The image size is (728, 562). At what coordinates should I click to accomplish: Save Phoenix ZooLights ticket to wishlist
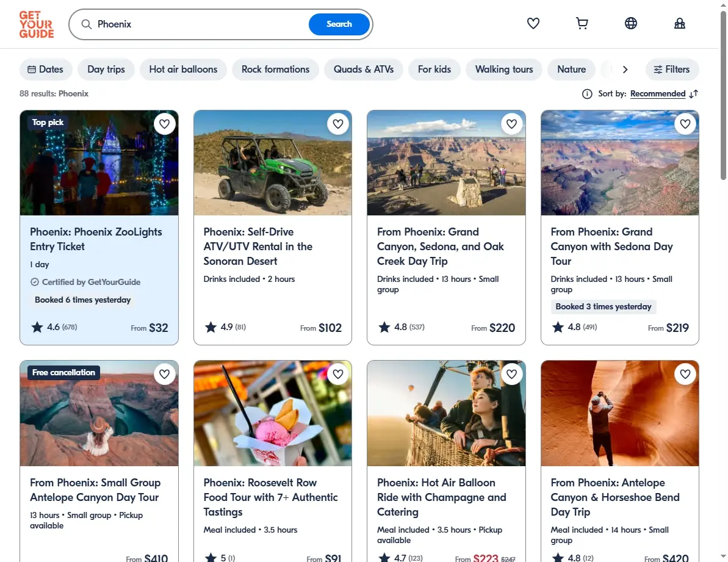tap(164, 124)
